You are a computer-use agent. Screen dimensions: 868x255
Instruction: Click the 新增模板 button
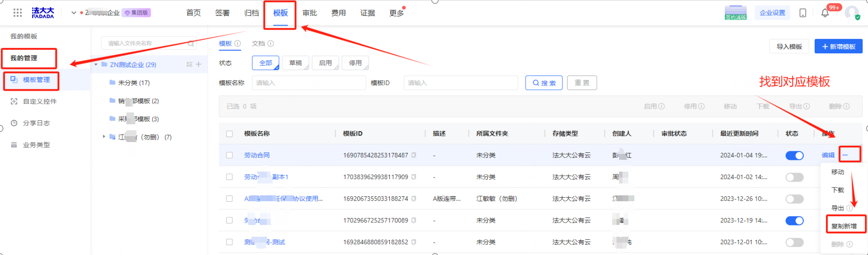[x=838, y=46]
